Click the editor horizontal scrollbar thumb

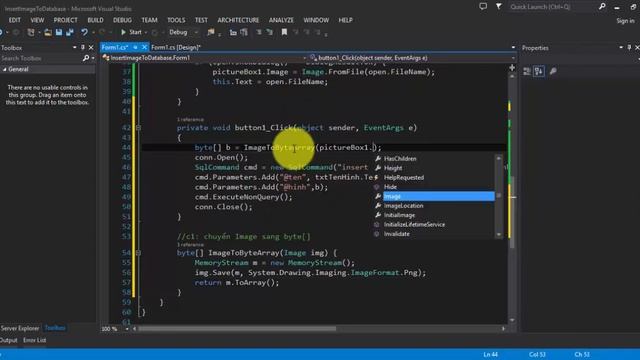[x=238, y=329]
